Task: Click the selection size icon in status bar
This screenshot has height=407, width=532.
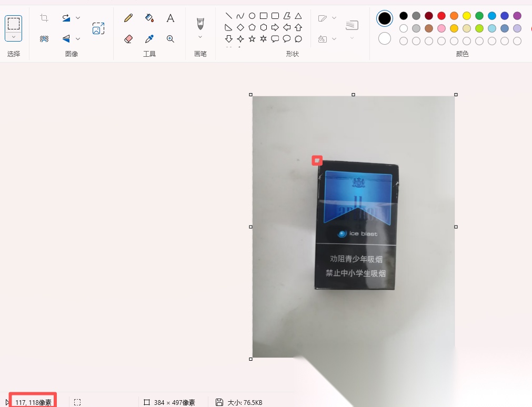Action: point(77,402)
